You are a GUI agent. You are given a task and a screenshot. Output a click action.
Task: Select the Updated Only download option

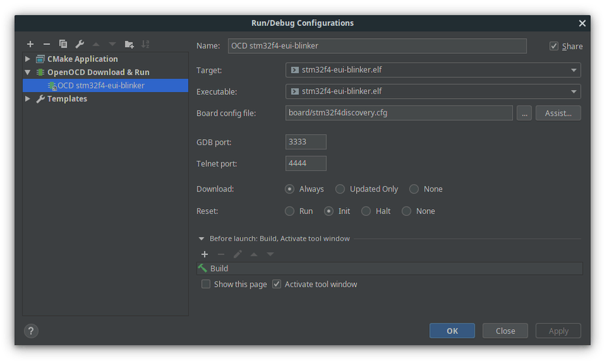(340, 189)
